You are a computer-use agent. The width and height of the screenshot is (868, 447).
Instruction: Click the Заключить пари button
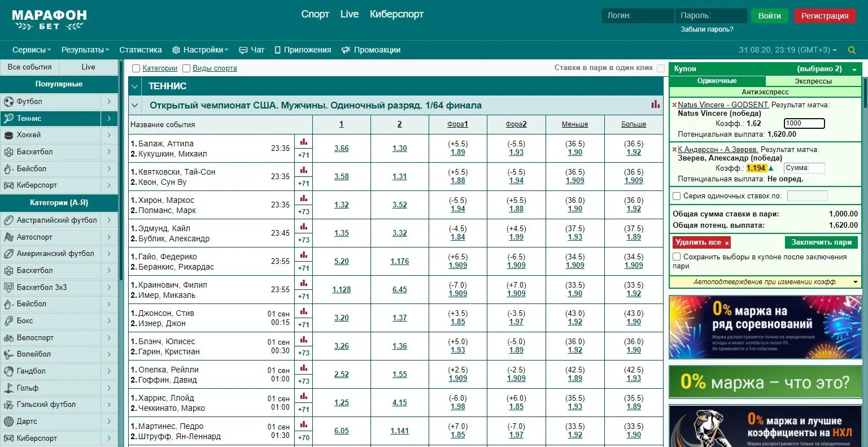click(821, 242)
